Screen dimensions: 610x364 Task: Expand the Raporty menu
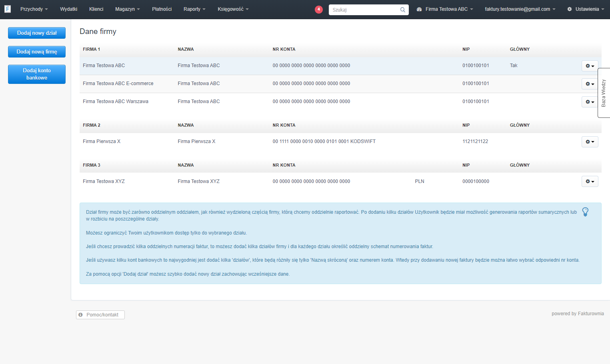pos(194,9)
